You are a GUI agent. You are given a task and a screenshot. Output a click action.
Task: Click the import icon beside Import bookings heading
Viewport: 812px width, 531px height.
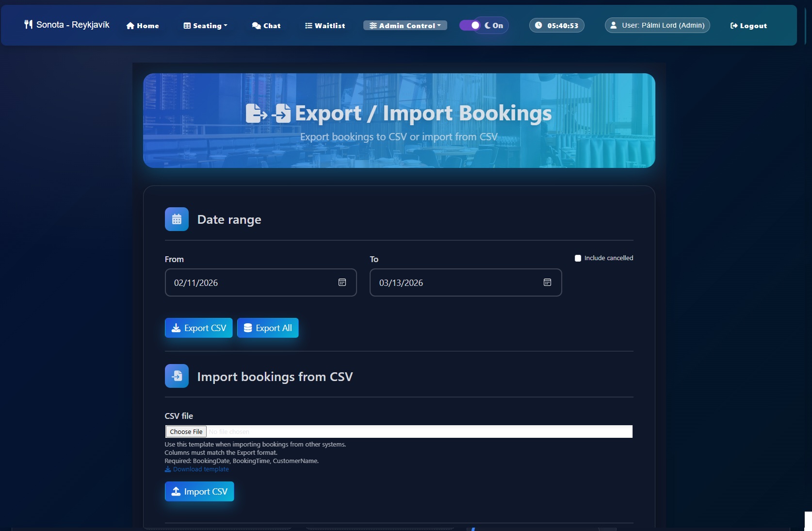tap(177, 376)
